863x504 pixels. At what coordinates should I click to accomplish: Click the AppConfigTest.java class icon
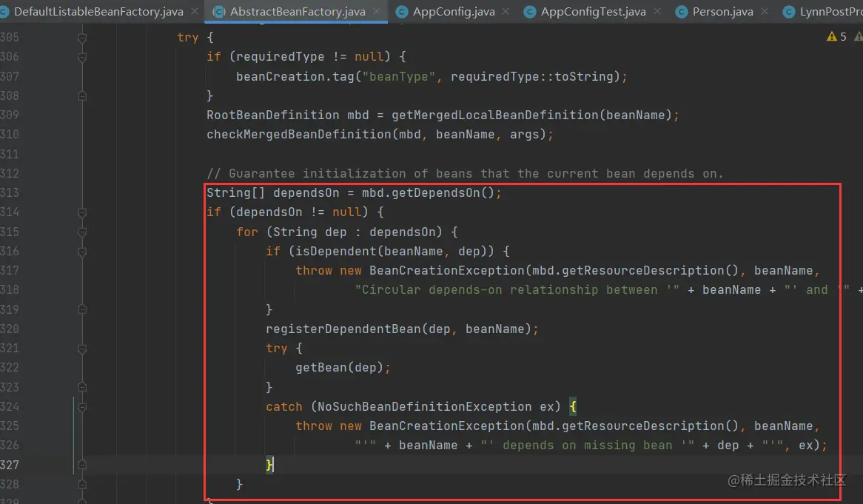tap(529, 12)
